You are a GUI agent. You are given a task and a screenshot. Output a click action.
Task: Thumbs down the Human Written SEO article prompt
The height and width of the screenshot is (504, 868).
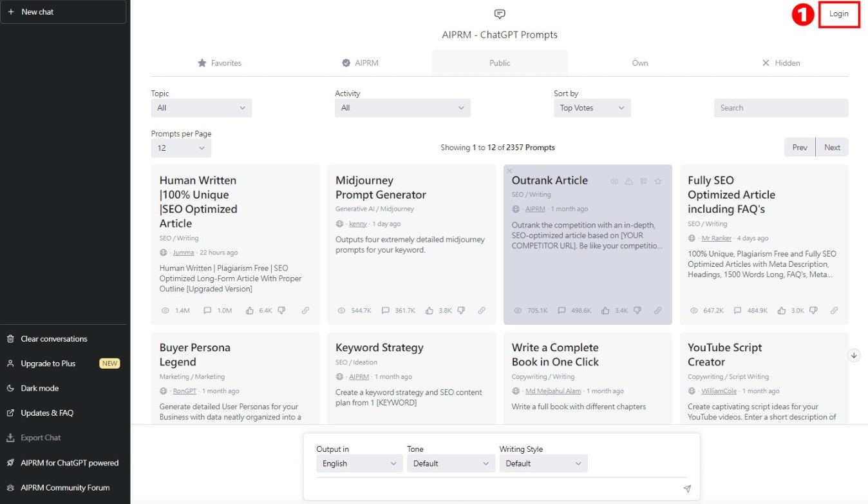click(x=281, y=311)
